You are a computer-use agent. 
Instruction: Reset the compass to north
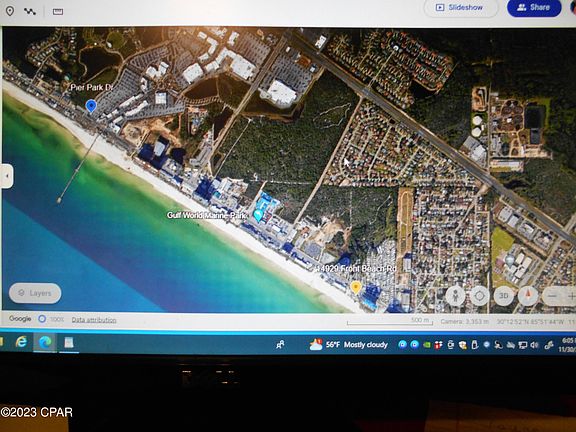click(x=528, y=295)
